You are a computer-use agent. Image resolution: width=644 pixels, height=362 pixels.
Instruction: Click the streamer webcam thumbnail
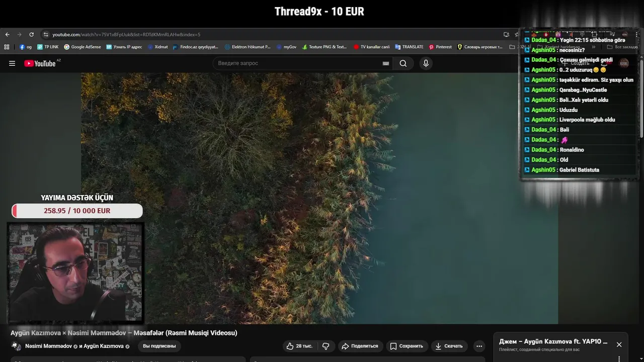click(x=76, y=273)
